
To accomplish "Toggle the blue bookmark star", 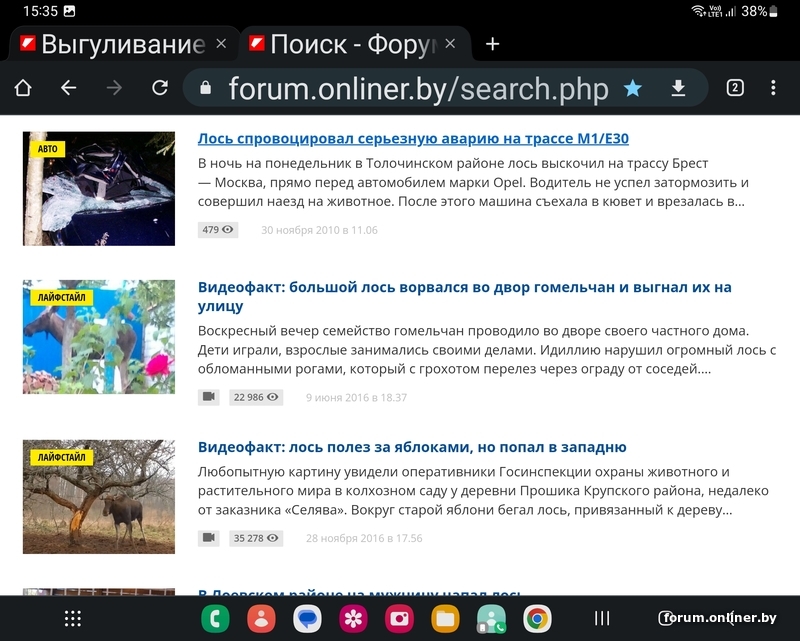I will click(633, 88).
